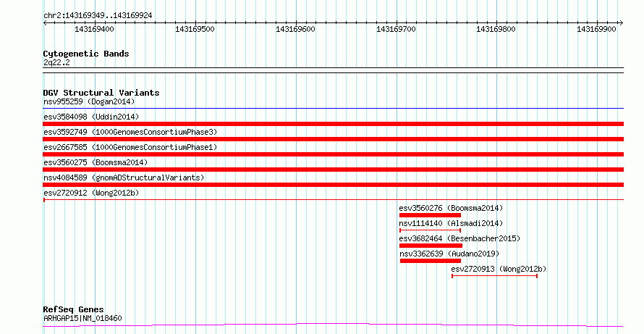Click the Cytogenetic Bands track heading

click(86, 54)
